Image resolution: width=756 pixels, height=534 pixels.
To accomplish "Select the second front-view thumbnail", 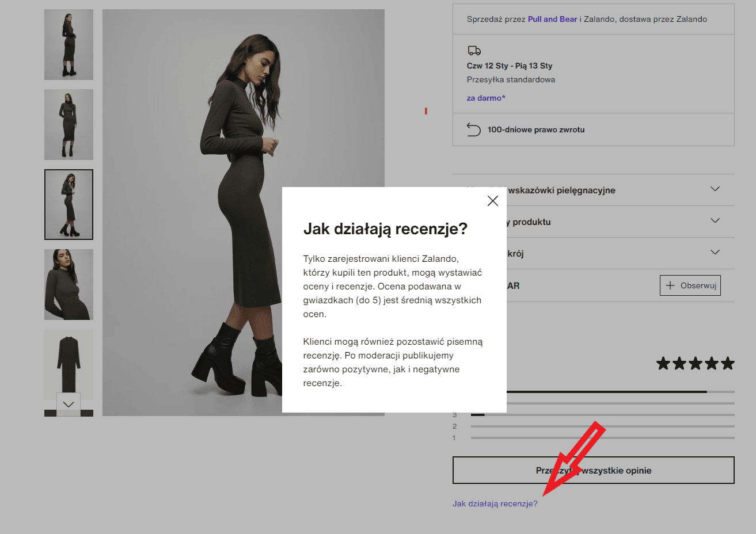I will click(x=69, y=124).
